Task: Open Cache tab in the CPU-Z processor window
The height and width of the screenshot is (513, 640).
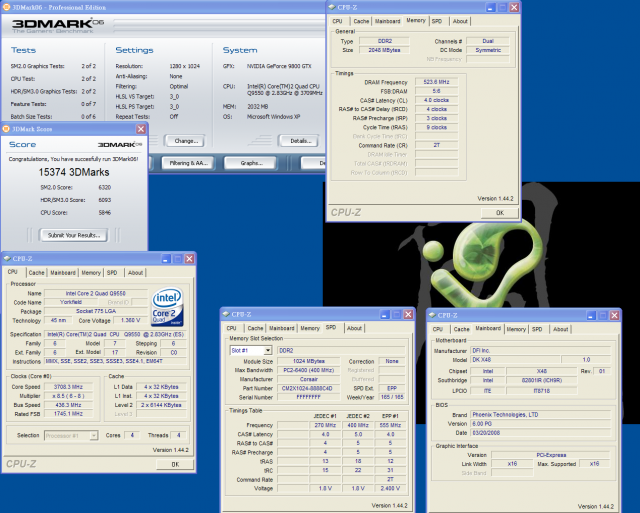Action: [x=36, y=273]
